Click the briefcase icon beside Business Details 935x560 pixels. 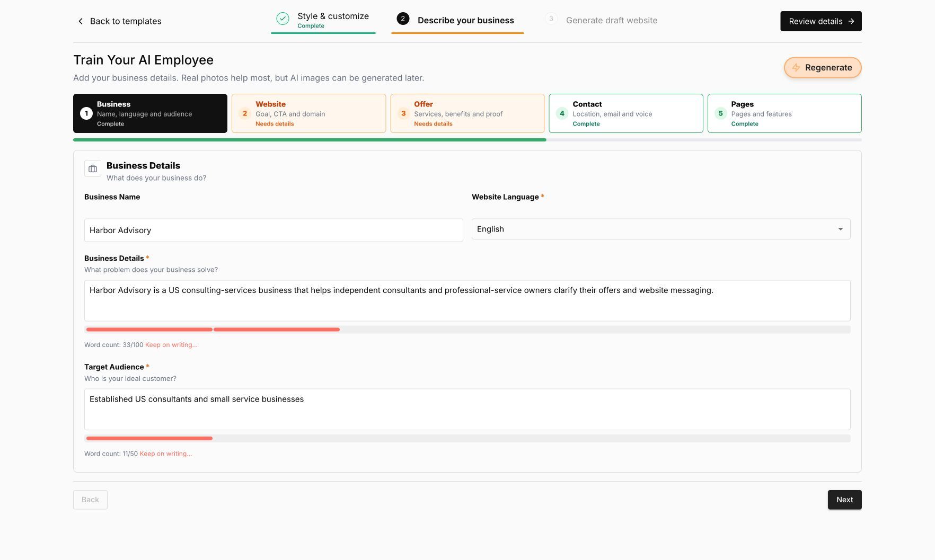pyautogui.click(x=93, y=169)
